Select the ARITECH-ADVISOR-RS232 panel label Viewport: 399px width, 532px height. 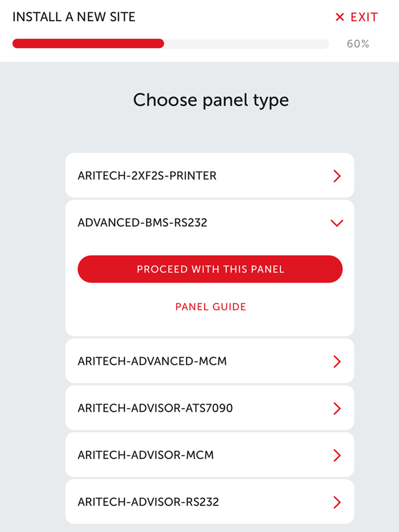point(148,501)
